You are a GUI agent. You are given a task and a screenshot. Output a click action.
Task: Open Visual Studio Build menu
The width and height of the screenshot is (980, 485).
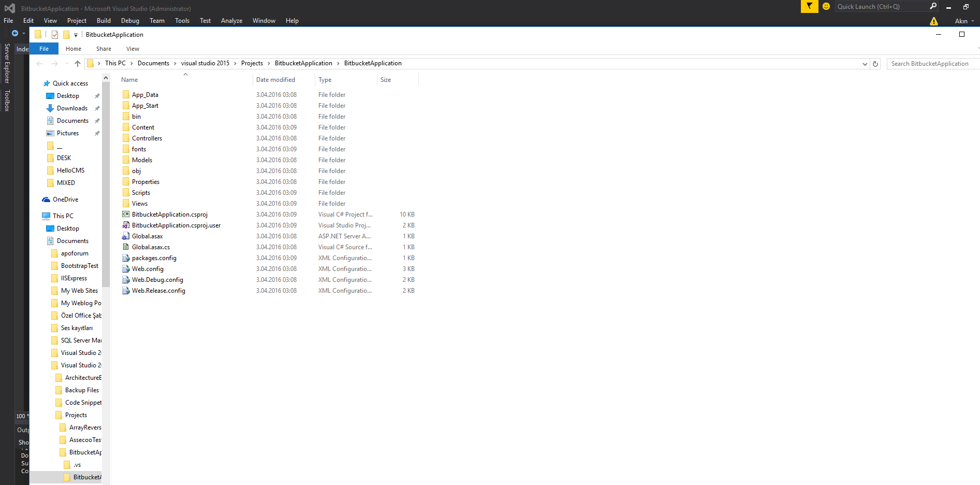click(104, 21)
